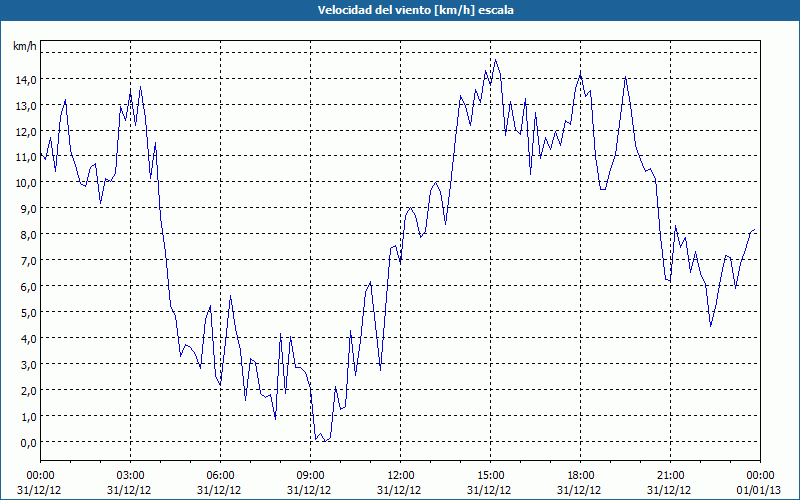Viewport: 800px width, 500px height.
Task: Click the "06:00" time label
Action: point(220,476)
